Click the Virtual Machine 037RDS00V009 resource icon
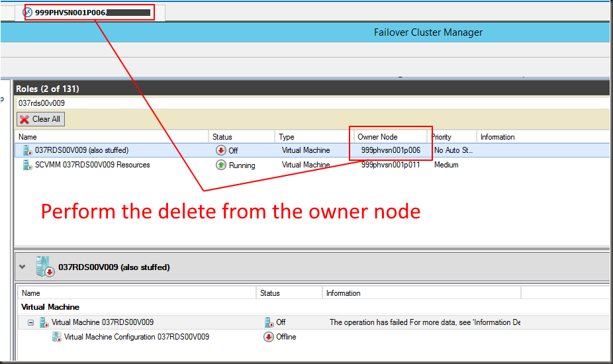 click(x=44, y=322)
